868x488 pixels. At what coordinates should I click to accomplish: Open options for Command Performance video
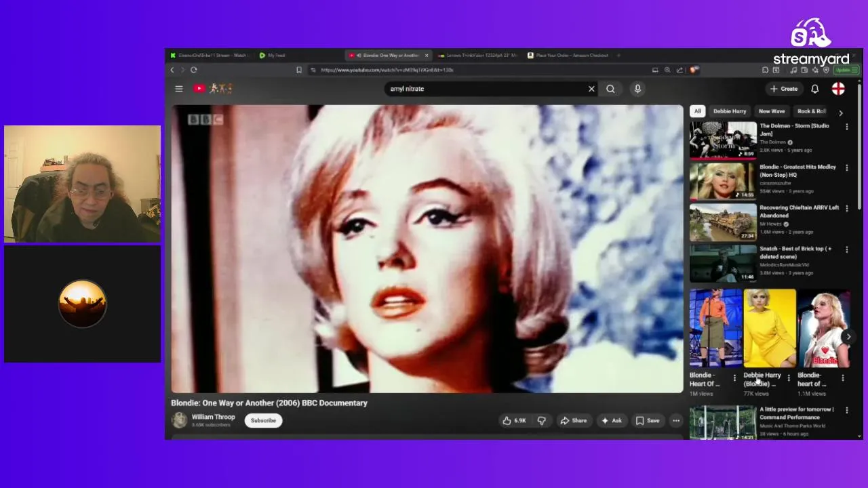point(846,411)
